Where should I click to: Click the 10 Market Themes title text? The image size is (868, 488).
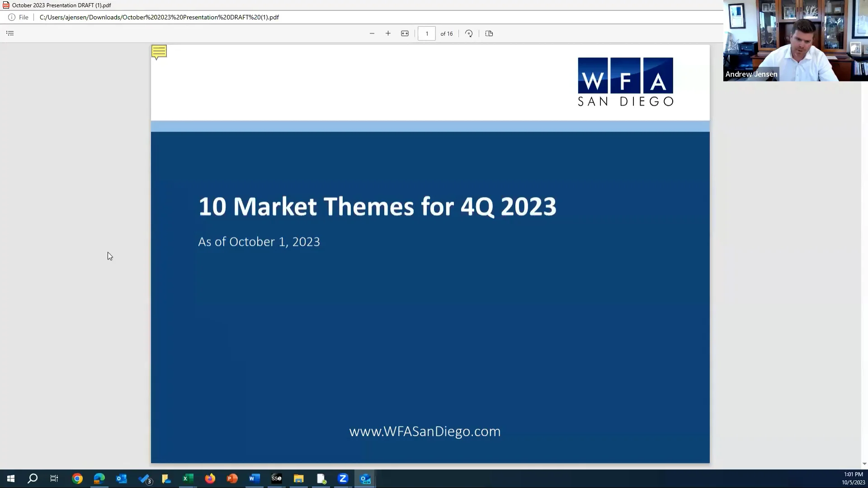click(x=377, y=206)
